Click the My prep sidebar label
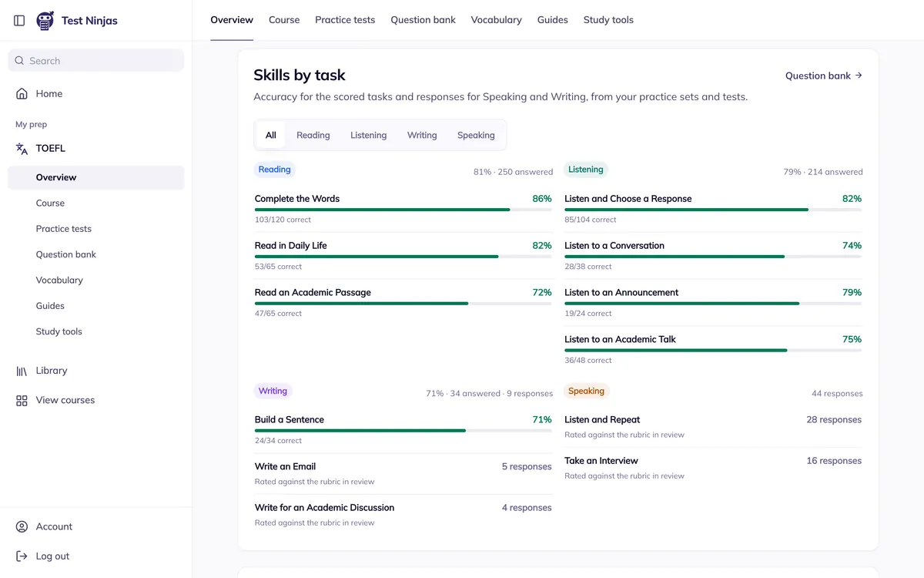Viewport: 924px width, 578px height. pos(32,124)
